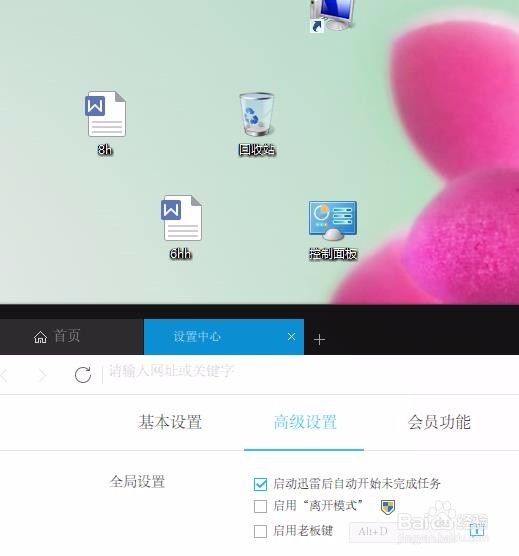Viewport: 519px width, 556px height.
Task: Enable 启用老板键 checkbox
Action: [260, 531]
